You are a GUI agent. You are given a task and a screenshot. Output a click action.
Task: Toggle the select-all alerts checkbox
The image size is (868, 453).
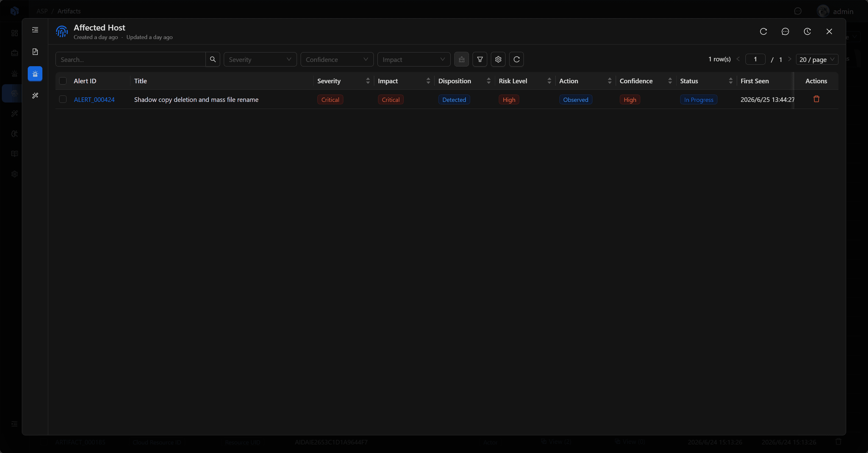pyautogui.click(x=63, y=81)
